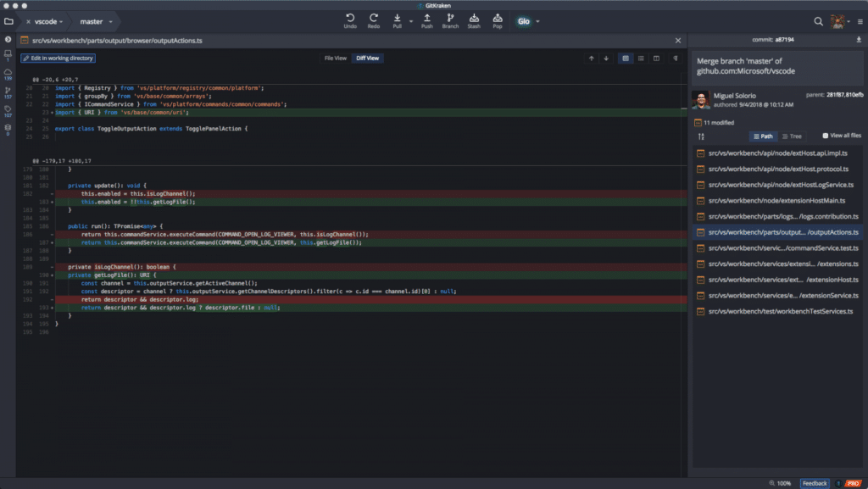This screenshot has width=868, height=489.
Task: Close the outputActions.ts diff view
Action: tap(678, 41)
